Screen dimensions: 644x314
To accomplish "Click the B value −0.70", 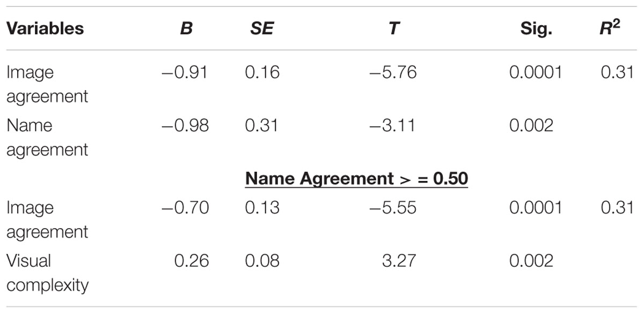I will tap(185, 208).
